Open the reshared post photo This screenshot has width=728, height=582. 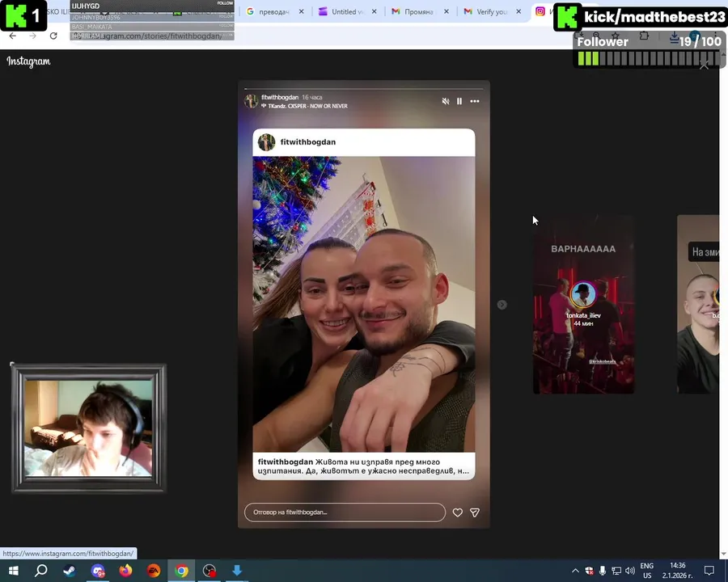(x=363, y=304)
